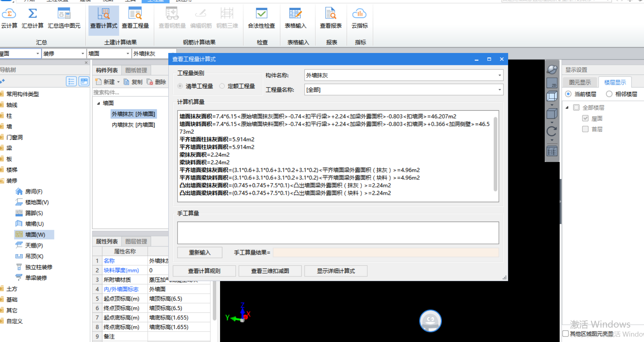This screenshot has height=342, width=644.
Task: Click 查看计算规则 button
Action: tap(204, 271)
